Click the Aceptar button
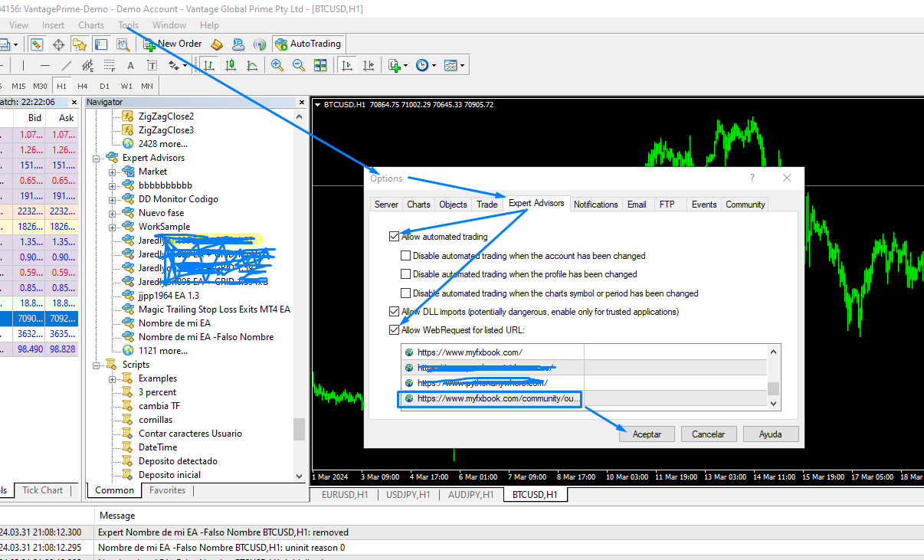The image size is (924, 560). pyautogui.click(x=647, y=434)
